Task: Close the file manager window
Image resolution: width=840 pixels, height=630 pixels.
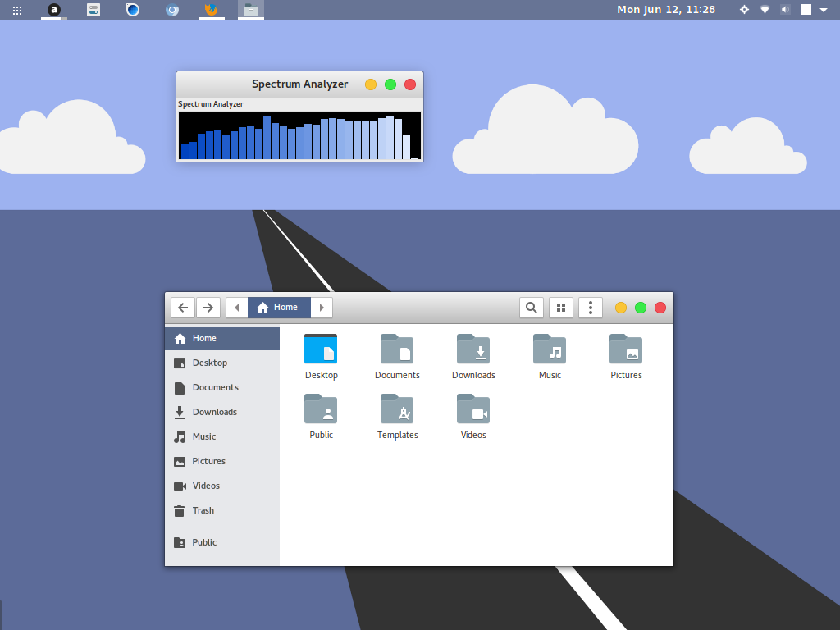Action: pyautogui.click(x=660, y=308)
